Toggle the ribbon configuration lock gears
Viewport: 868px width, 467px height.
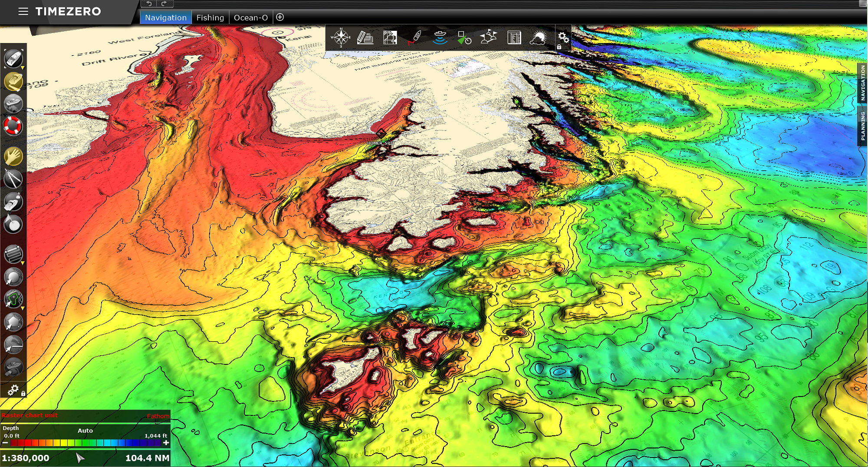[x=563, y=38]
